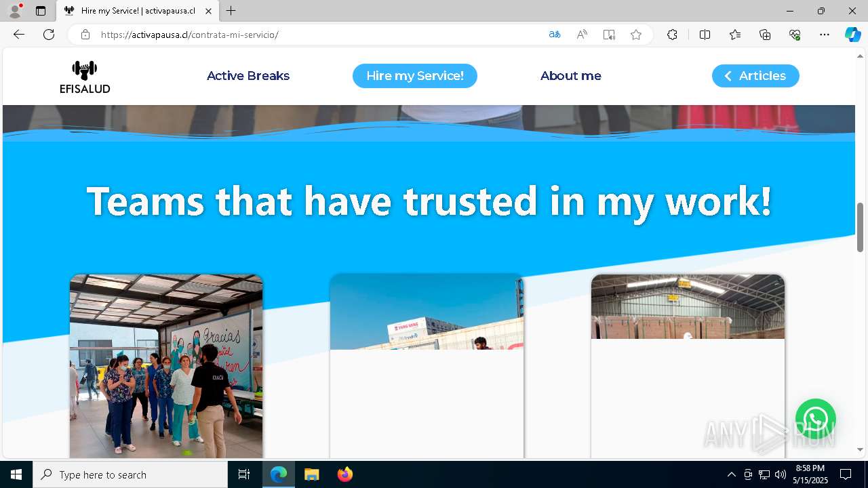Open the WhatsApp chat bubble
The width and height of the screenshot is (868, 488).
click(815, 419)
